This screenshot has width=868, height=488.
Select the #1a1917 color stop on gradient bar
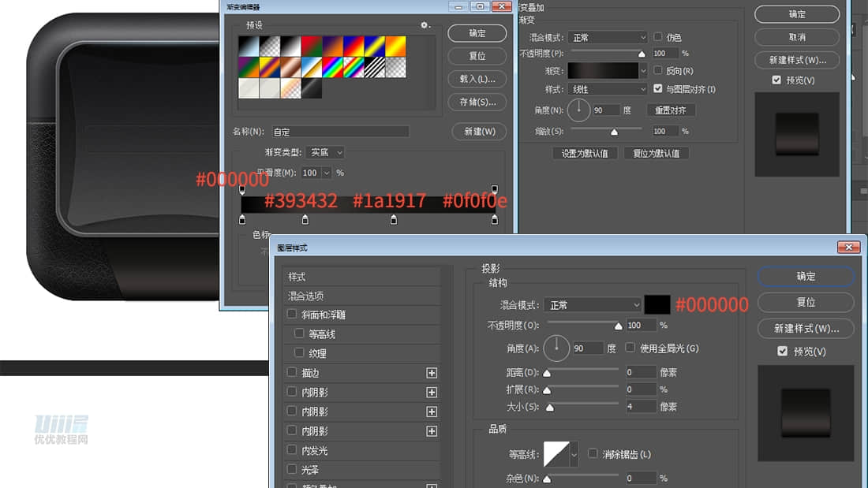(x=394, y=220)
